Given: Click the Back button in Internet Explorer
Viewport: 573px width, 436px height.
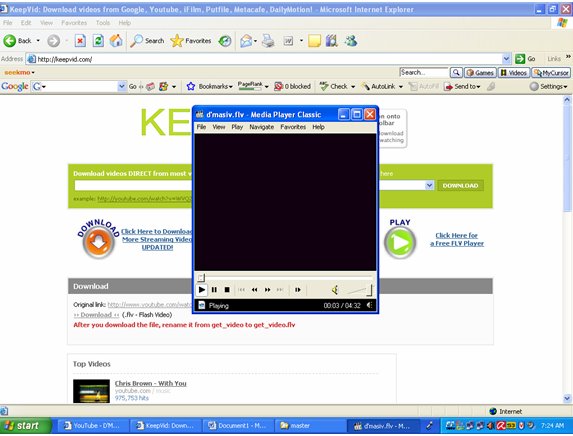Looking at the screenshot, I should [18, 41].
